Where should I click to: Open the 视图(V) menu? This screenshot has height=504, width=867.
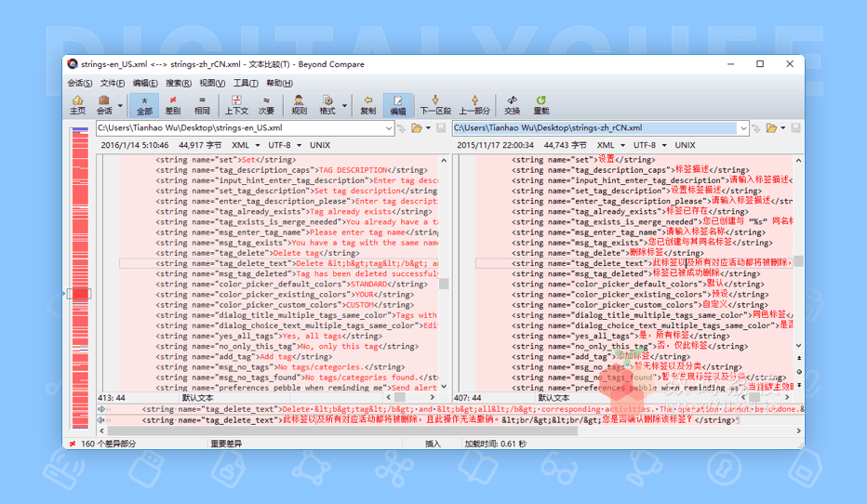coord(212,83)
